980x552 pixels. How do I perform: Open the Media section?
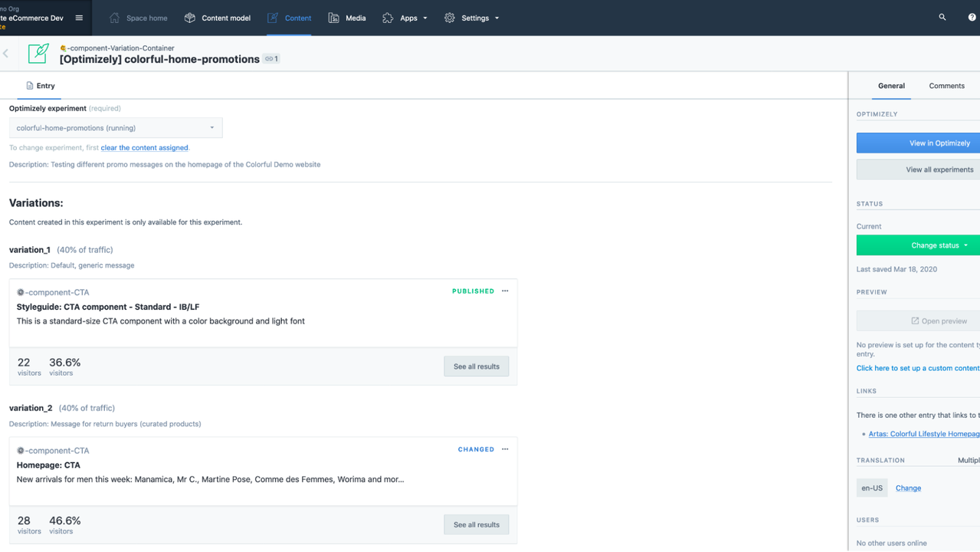pos(347,18)
